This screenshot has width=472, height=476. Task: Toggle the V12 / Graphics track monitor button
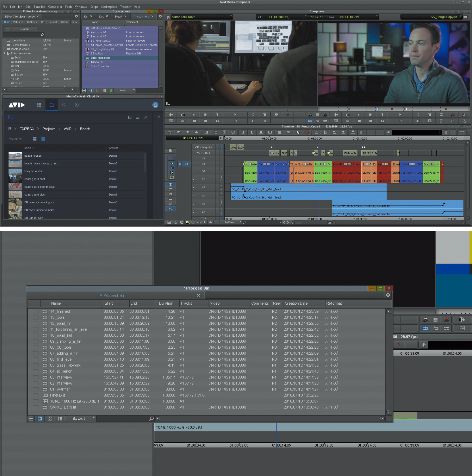pyautogui.click(x=221, y=147)
